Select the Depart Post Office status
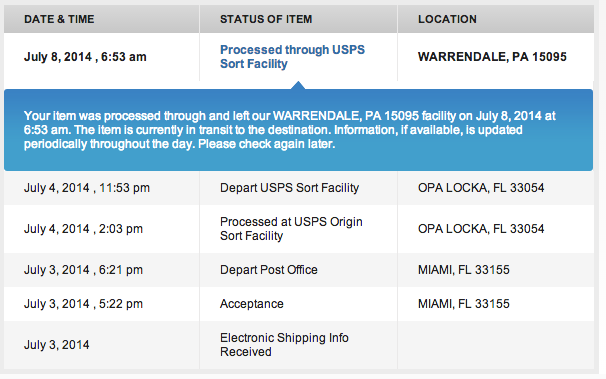 pos(269,270)
